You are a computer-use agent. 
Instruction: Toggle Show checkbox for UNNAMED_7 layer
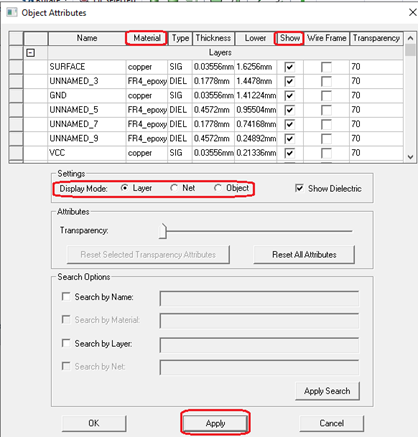click(x=289, y=124)
